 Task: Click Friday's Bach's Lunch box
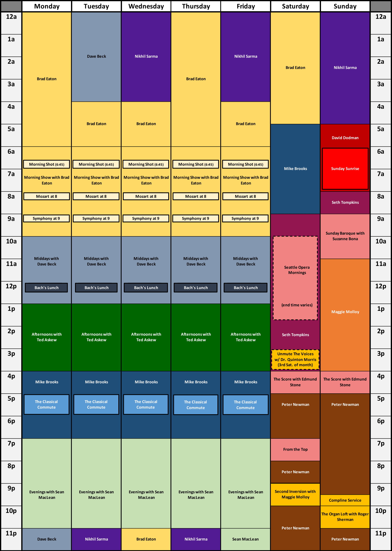pos(246,288)
